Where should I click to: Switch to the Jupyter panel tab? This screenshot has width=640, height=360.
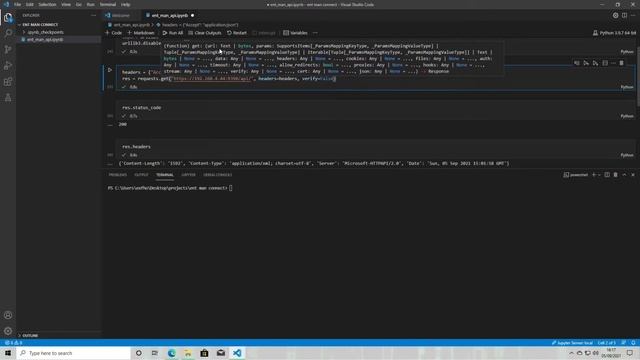pyautogui.click(x=188, y=175)
